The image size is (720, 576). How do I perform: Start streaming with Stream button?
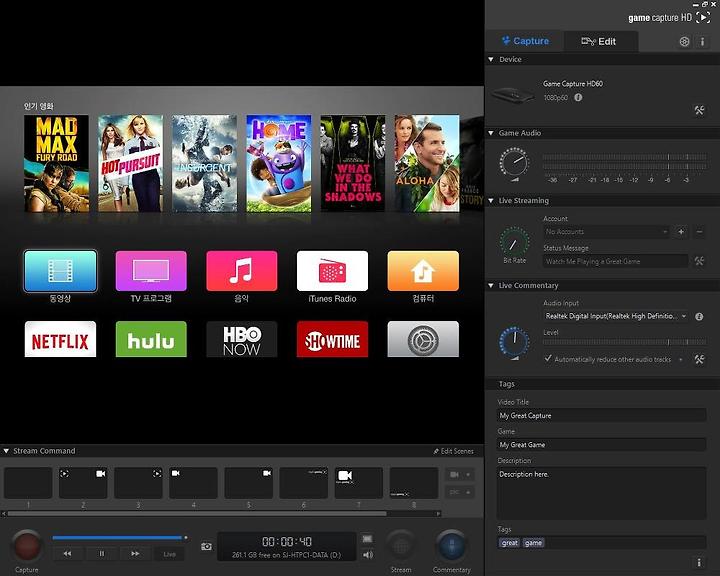(401, 546)
